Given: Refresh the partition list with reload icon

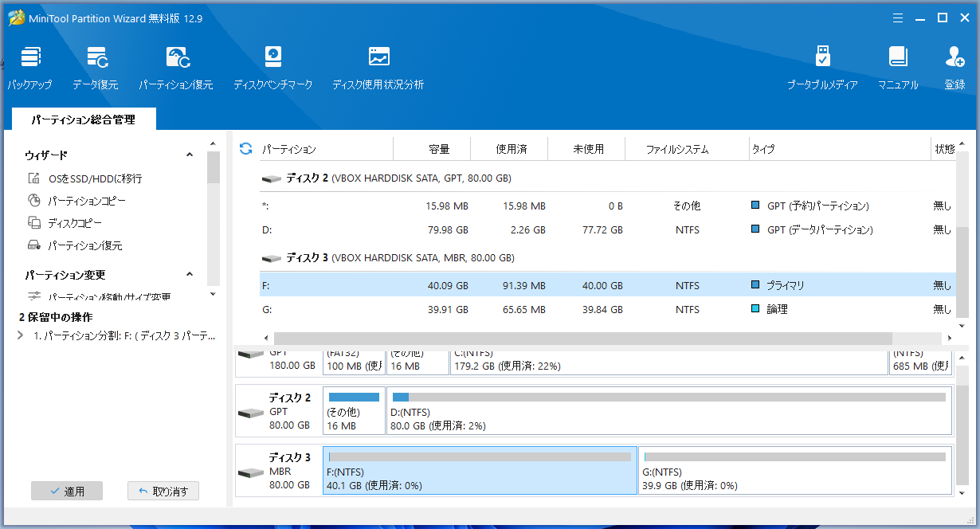Looking at the screenshot, I should point(245,149).
